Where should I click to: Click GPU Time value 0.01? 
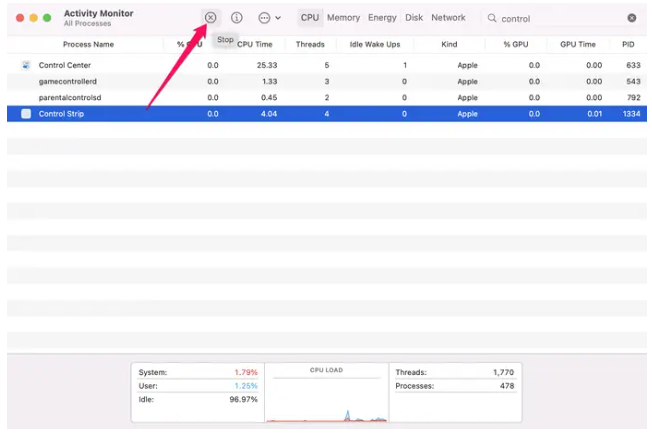point(594,114)
